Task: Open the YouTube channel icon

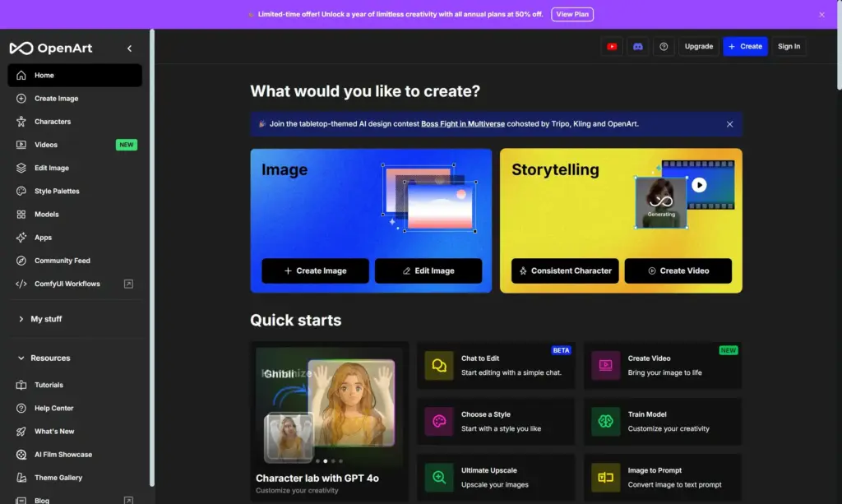Action: 612,47
